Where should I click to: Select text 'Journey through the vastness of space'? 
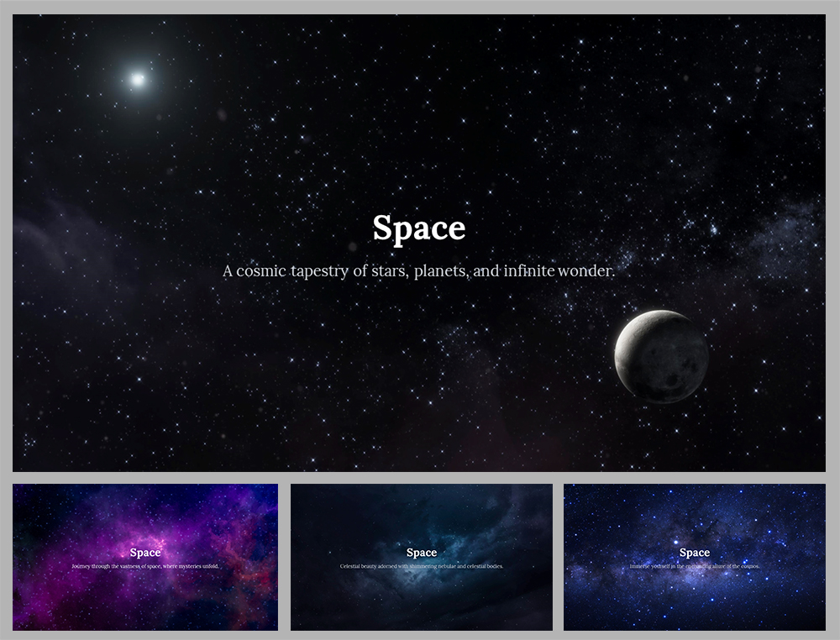click(x=144, y=566)
